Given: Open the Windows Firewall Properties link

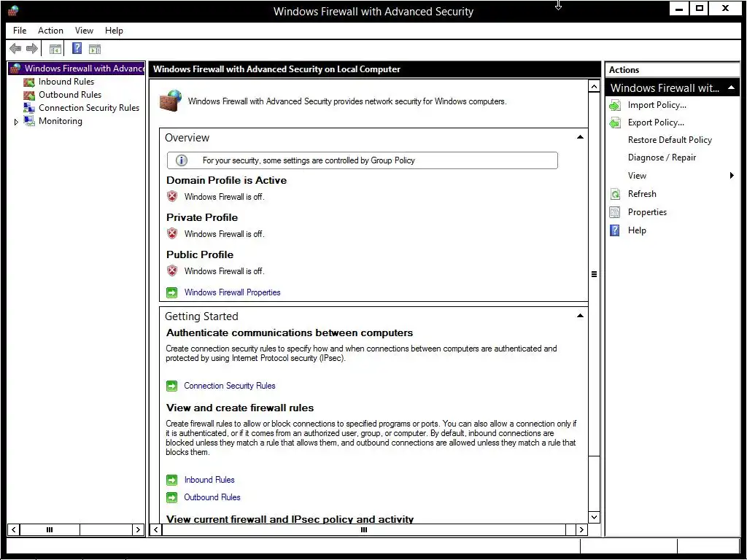Looking at the screenshot, I should click(233, 292).
